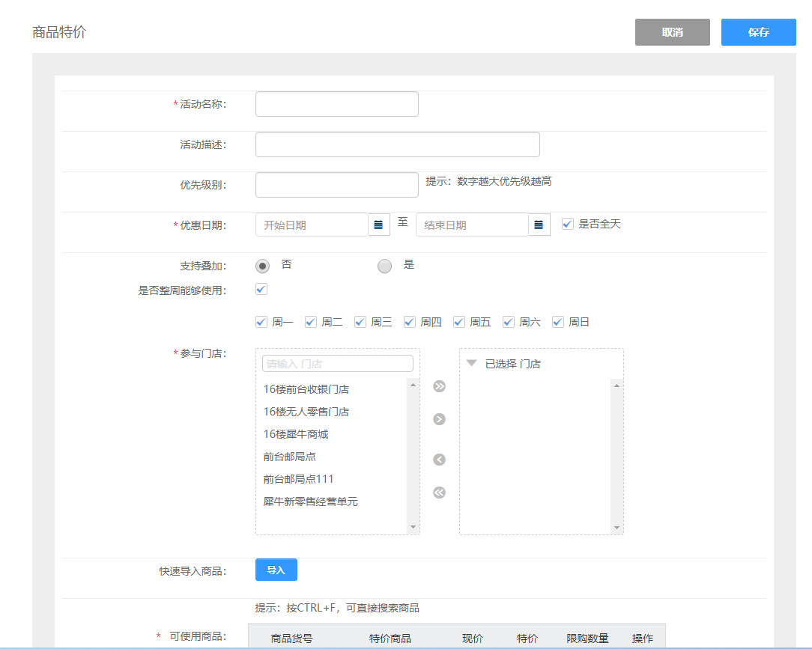The height and width of the screenshot is (649, 812).
Task: Select store 16楼犀牛商城
Action: click(296, 434)
